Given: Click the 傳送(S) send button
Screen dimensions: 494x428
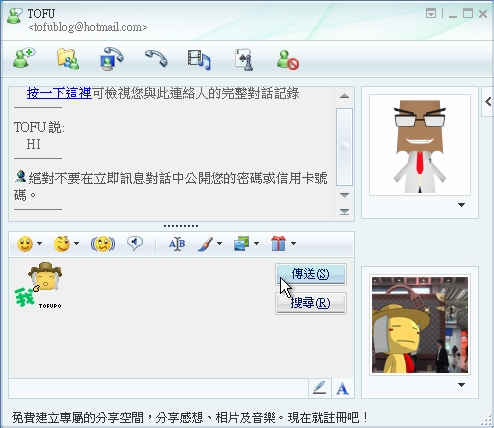Looking at the screenshot, I should [311, 274].
